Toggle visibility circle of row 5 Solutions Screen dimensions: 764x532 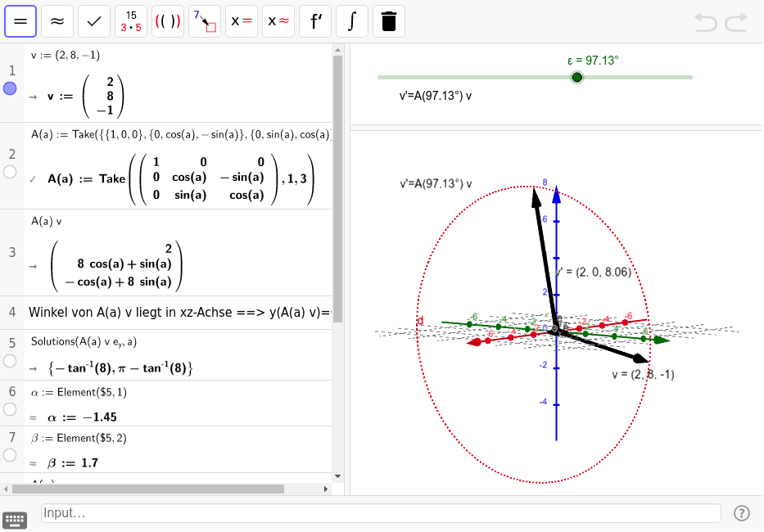click(x=10, y=361)
